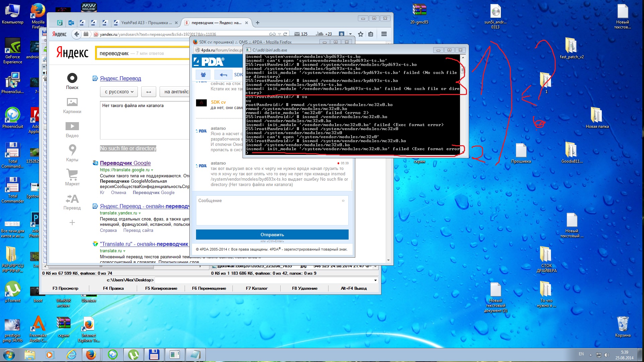Screen dimensions: 644x362
Task: Open a new Firefox tab with plus
Action: 257,23
